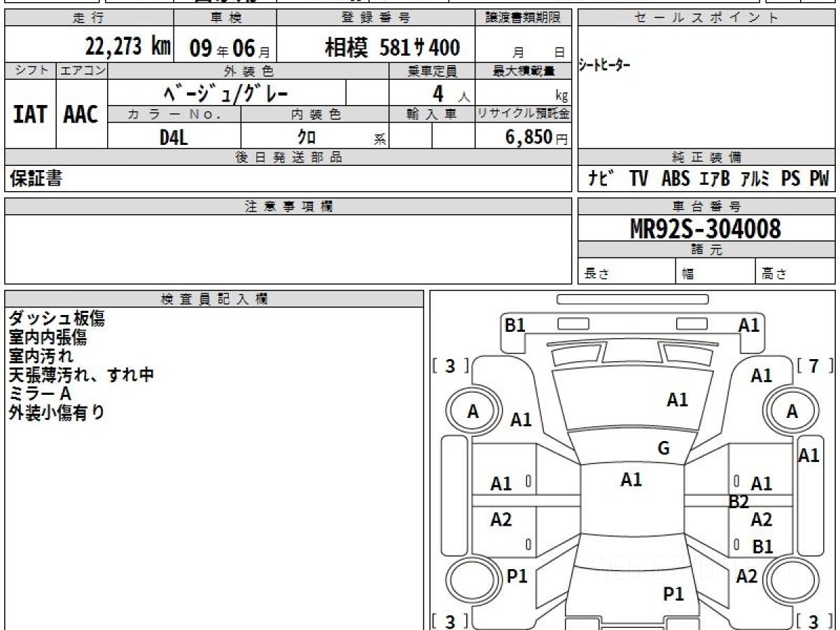Click the chassis number MR92S-304008

tap(706, 228)
